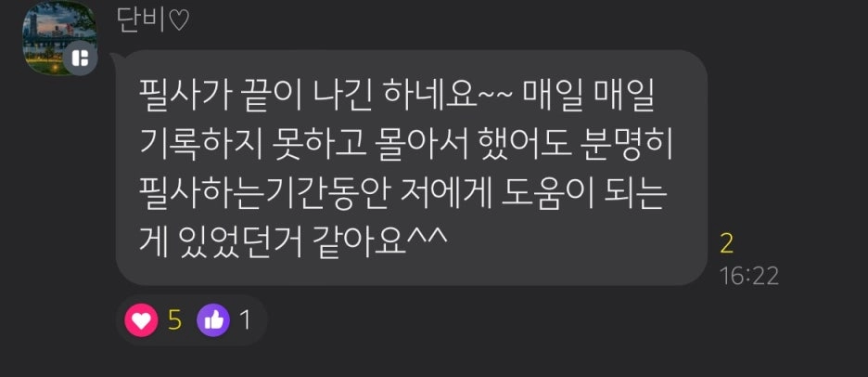This screenshot has height=377, width=868.
Task: Click the text 도움이 되는 in the message
Action: coord(581,196)
